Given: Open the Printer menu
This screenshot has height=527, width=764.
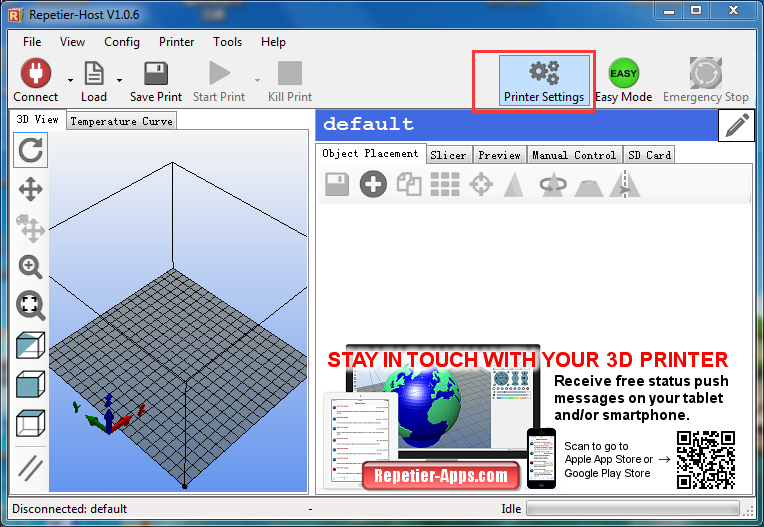Looking at the screenshot, I should tap(176, 42).
